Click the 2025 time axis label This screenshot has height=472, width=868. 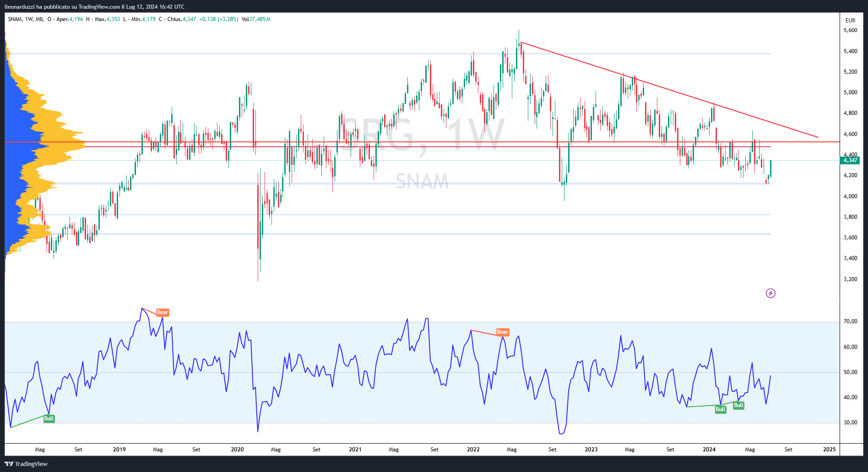tap(830, 450)
